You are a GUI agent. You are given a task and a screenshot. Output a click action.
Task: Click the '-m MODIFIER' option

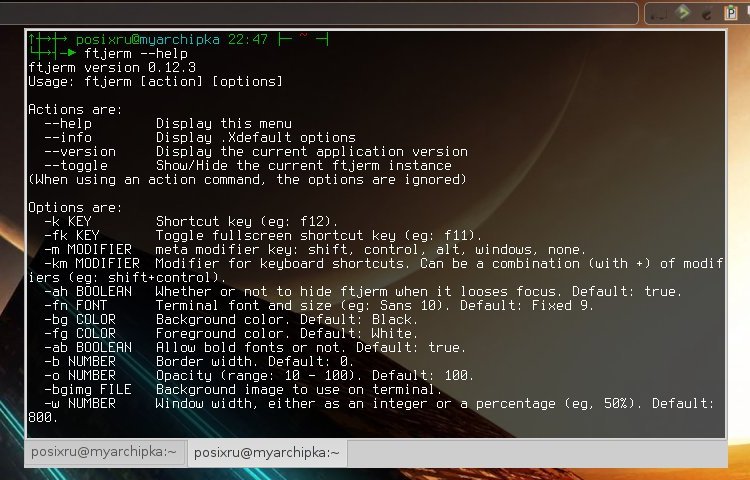coord(88,250)
